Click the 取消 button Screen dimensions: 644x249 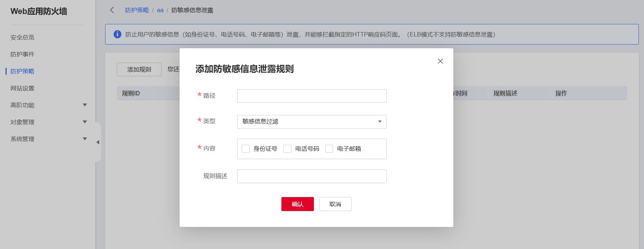(x=335, y=204)
